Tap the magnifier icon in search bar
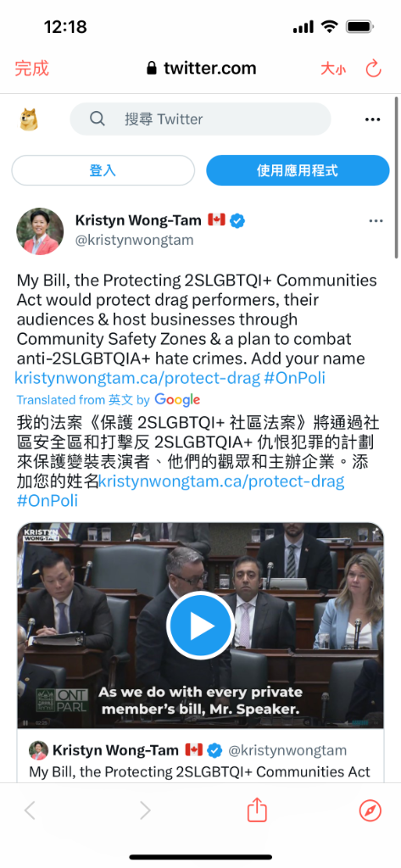Viewport: 401px width, 868px height. click(x=97, y=119)
